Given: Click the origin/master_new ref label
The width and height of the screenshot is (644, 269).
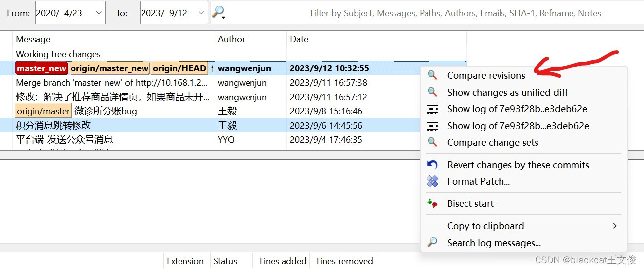Looking at the screenshot, I should [109, 68].
